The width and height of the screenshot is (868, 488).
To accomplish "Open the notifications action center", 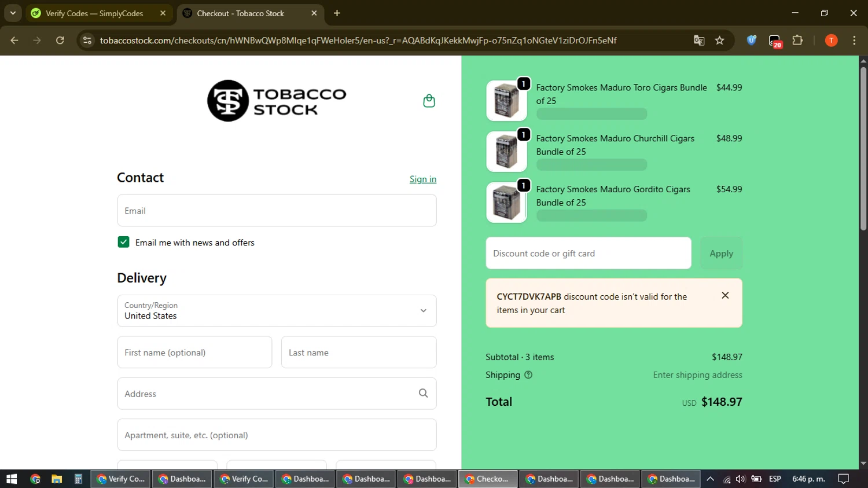I will [x=844, y=479].
